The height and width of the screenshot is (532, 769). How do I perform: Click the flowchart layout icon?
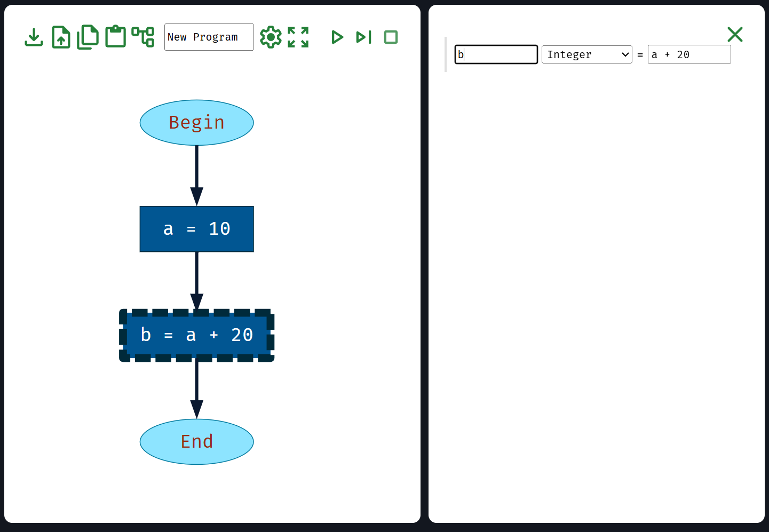click(x=143, y=37)
